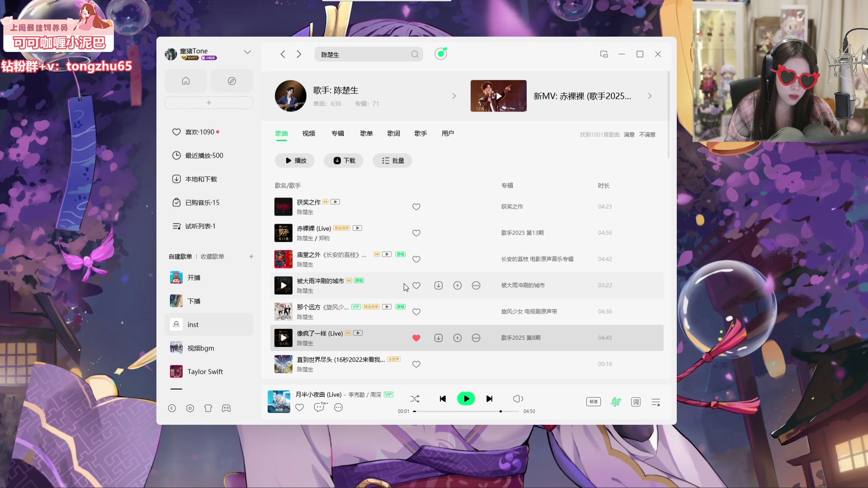This screenshot has width=868, height=488.
Task: Open the home page icon
Action: (186, 81)
